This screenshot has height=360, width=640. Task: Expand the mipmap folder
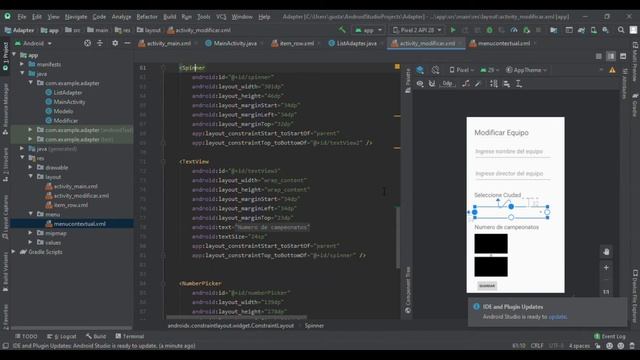click(31, 233)
